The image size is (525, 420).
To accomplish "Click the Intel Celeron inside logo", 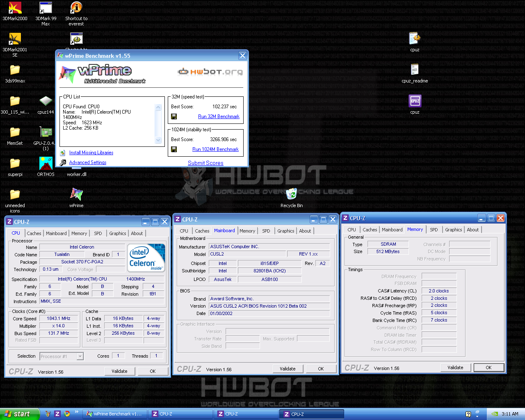I will [147, 258].
